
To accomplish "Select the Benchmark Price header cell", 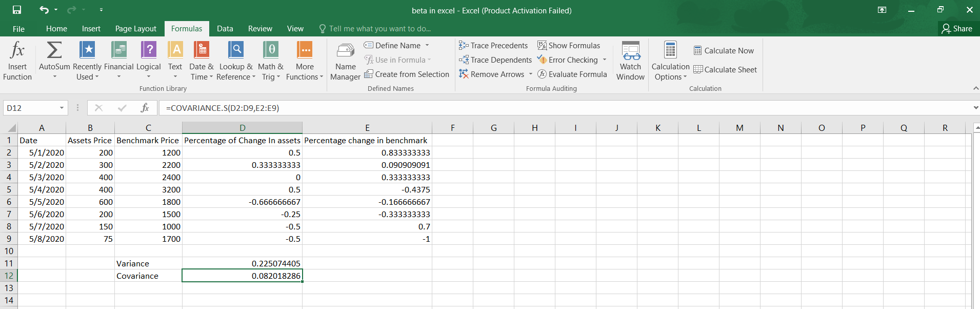I will pos(148,140).
